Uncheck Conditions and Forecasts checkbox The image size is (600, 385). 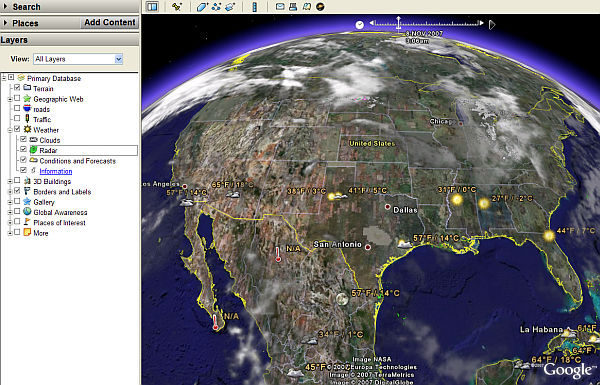[x=24, y=160]
